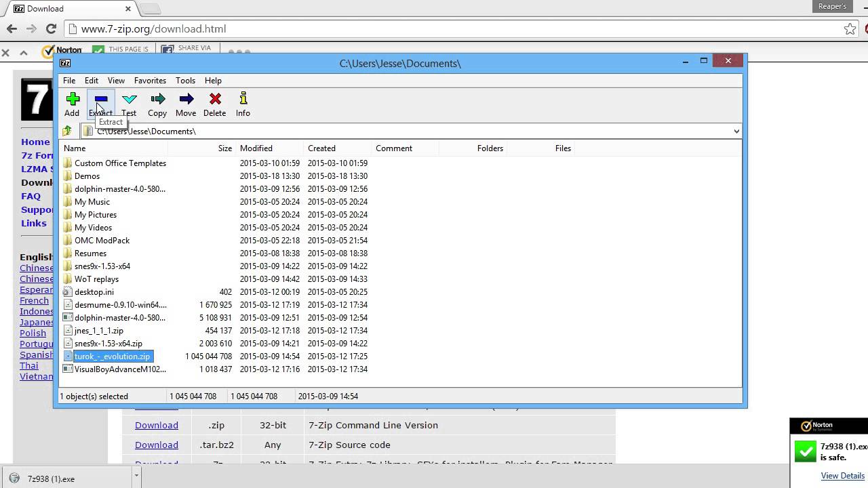Click the red Delete icon
868x488 pixels.
click(215, 99)
